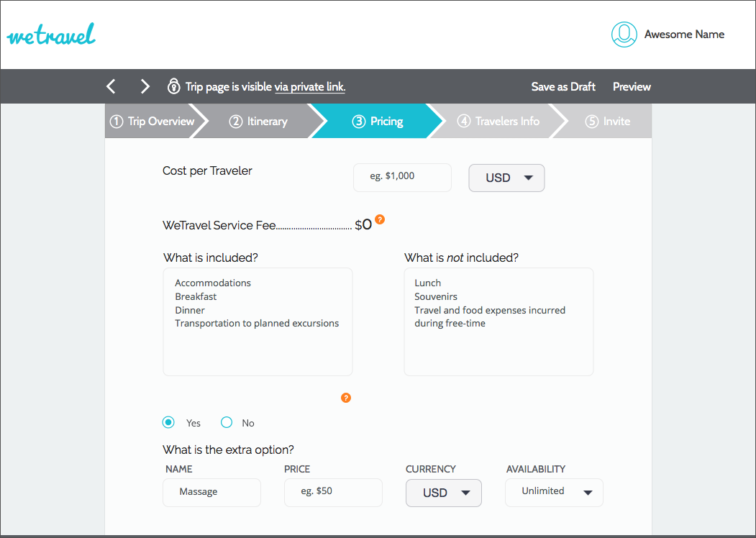Click the help icon above Yes/No options

(346, 398)
